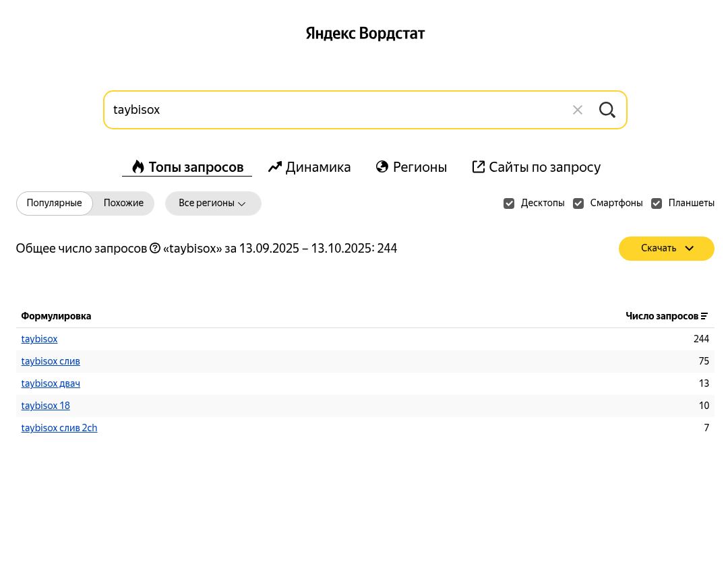Select the count 75 cell

click(x=704, y=361)
